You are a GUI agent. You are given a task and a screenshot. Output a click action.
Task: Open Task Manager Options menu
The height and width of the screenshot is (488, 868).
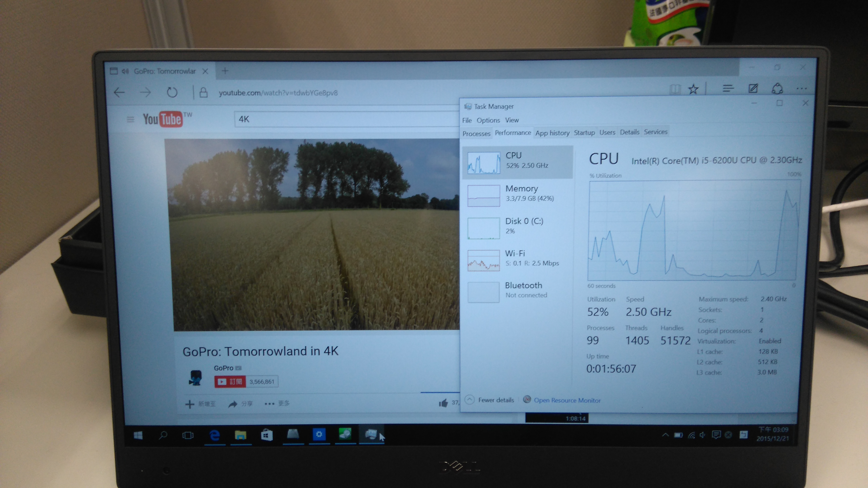pos(488,120)
